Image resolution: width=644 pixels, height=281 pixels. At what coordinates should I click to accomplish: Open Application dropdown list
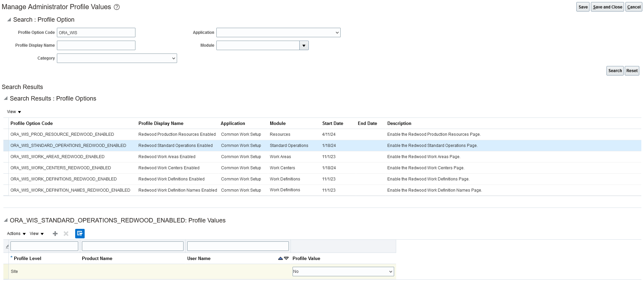click(278, 33)
